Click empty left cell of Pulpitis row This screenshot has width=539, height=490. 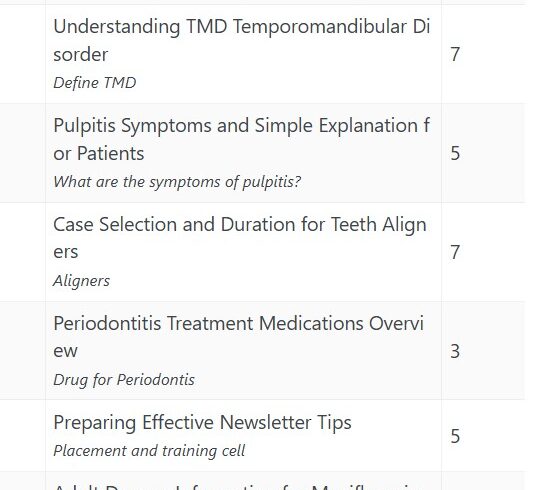tap(23, 153)
